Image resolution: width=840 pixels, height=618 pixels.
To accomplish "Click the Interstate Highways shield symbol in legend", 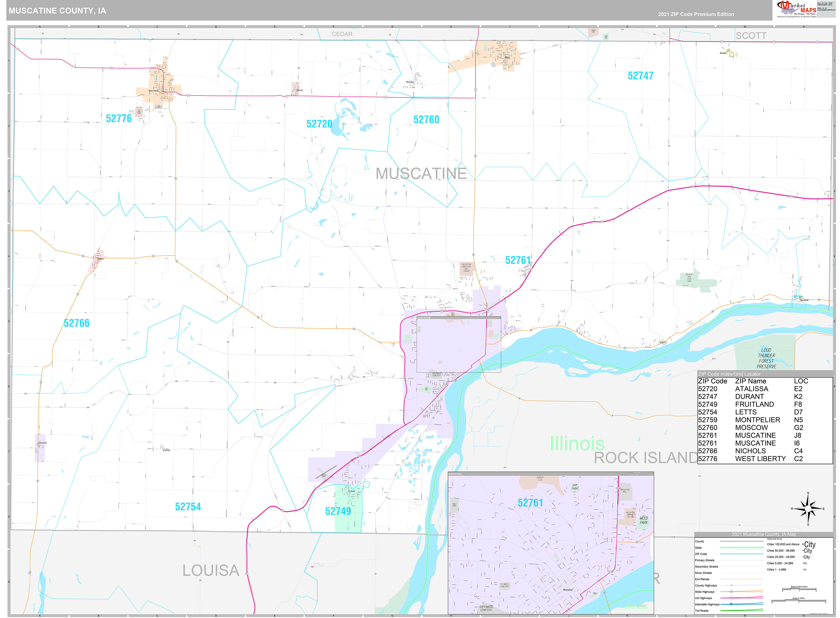I will point(731,604).
